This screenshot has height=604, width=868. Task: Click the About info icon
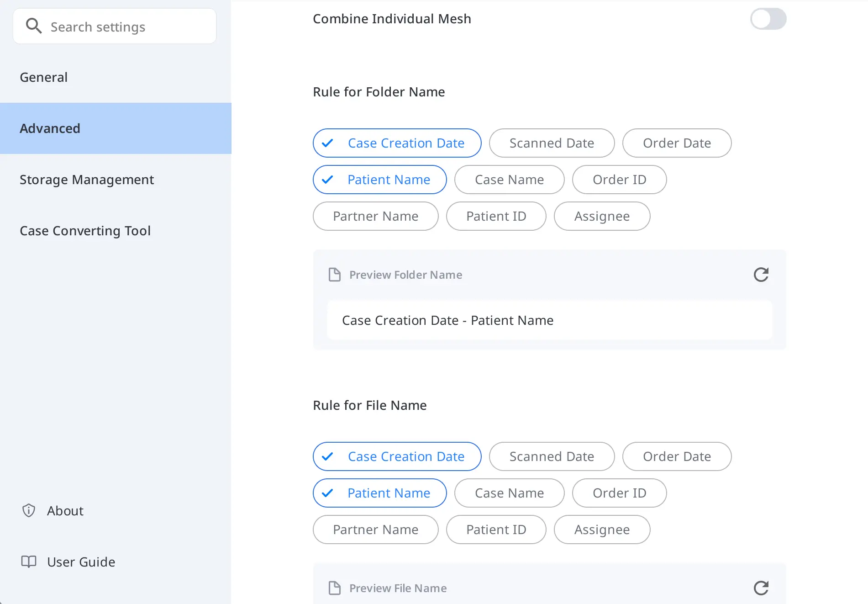(28, 510)
